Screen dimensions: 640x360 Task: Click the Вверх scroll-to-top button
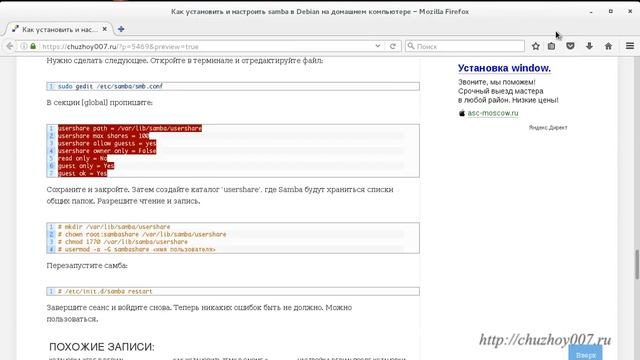pyautogui.click(x=585, y=353)
